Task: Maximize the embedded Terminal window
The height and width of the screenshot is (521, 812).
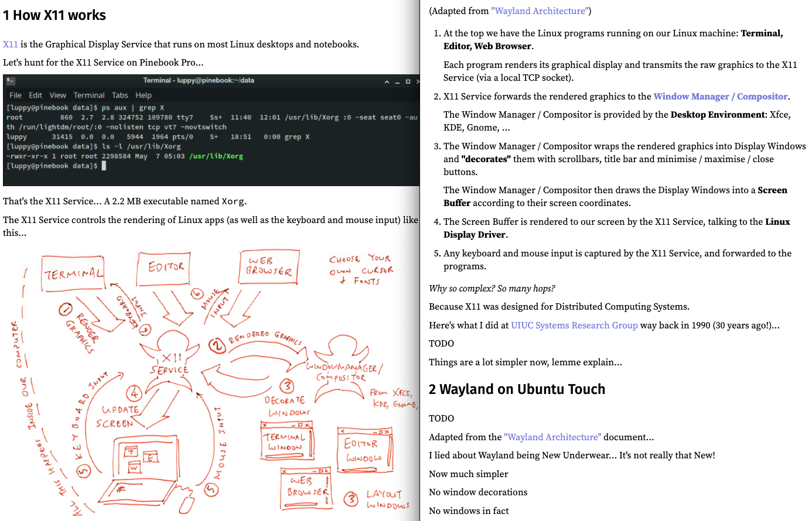Action: click(x=408, y=81)
